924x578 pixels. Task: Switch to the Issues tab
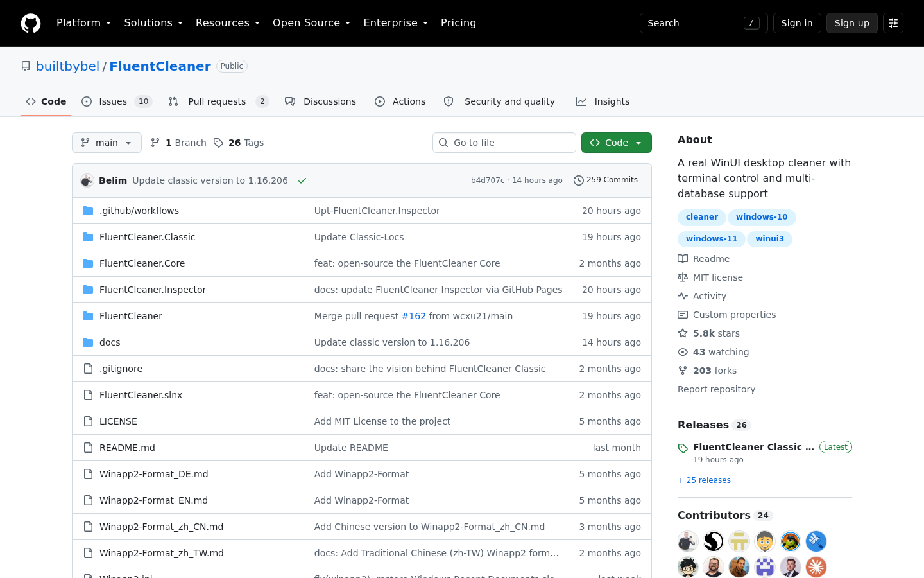pyautogui.click(x=117, y=101)
